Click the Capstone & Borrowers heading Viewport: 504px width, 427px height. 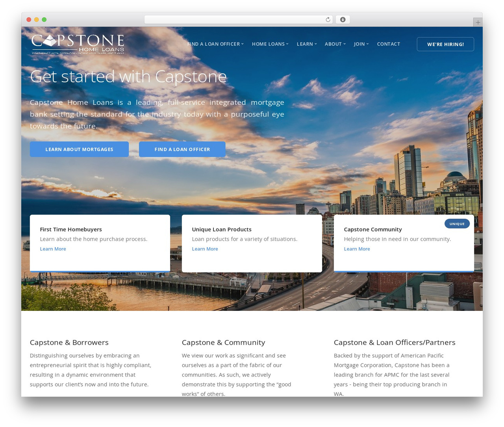coord(69,342)
